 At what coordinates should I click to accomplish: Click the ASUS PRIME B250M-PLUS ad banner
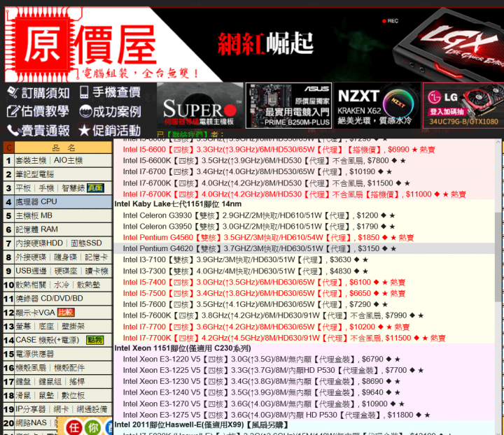tap(289, 106)
